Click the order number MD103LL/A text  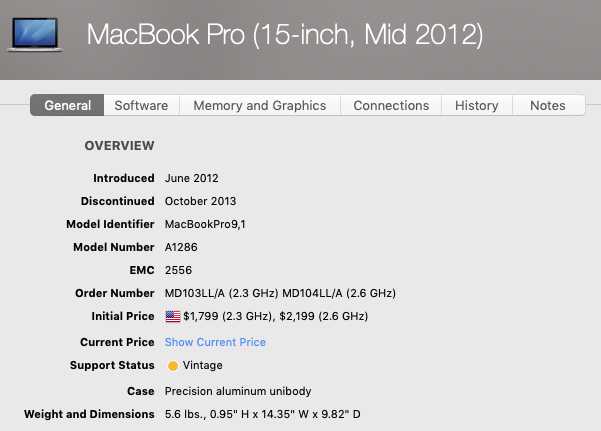(x=195, y=293)
